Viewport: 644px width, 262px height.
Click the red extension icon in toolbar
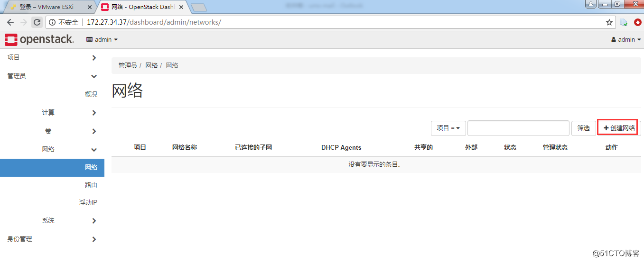tap(637, 22)
